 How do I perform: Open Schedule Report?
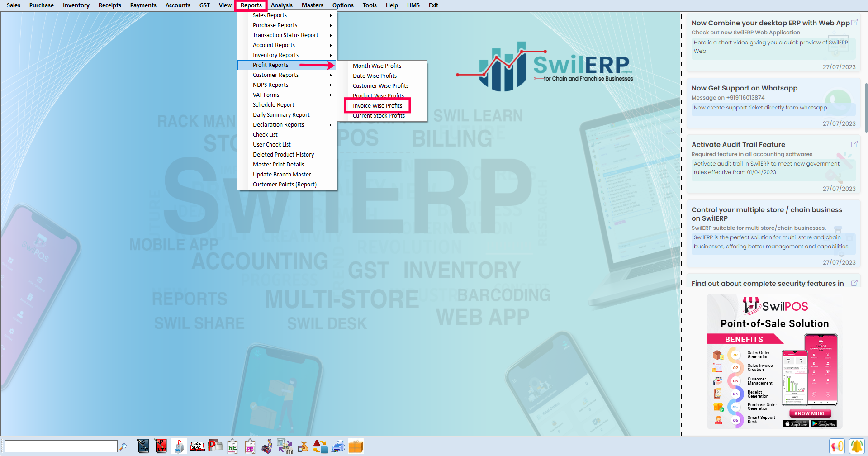click(287, 105)
